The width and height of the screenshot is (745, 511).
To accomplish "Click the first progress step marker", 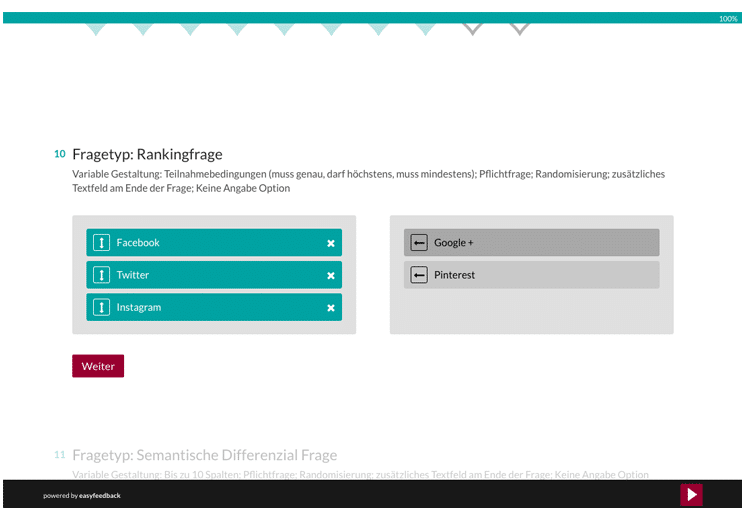I will point(96,28).
